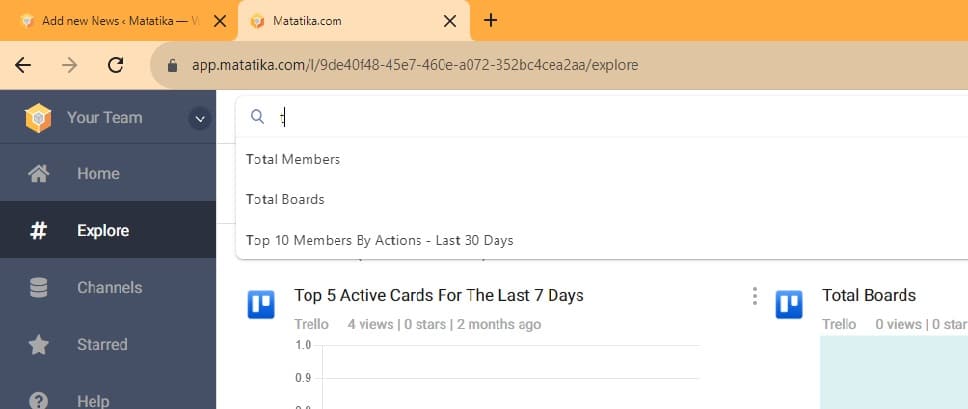Open the Home icon in sidebar
Image resolution: width=968 pixels, height=409 pixels.
coord(38,174)
